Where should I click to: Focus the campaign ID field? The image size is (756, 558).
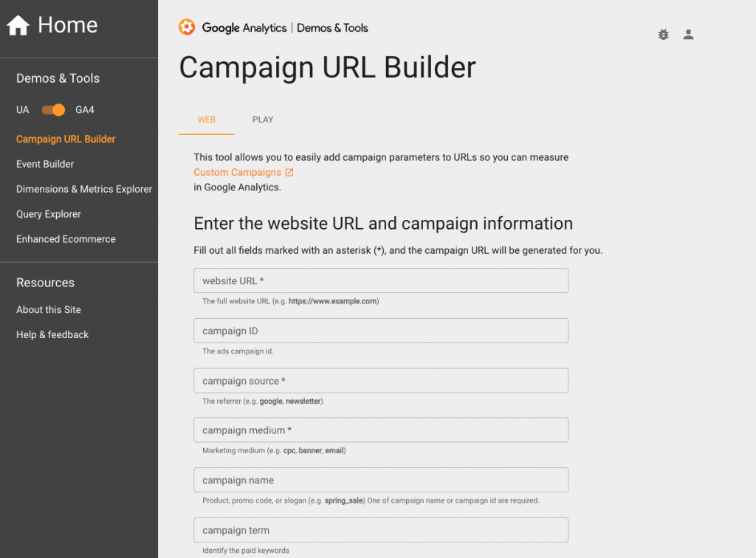click(x=380, y=330)
